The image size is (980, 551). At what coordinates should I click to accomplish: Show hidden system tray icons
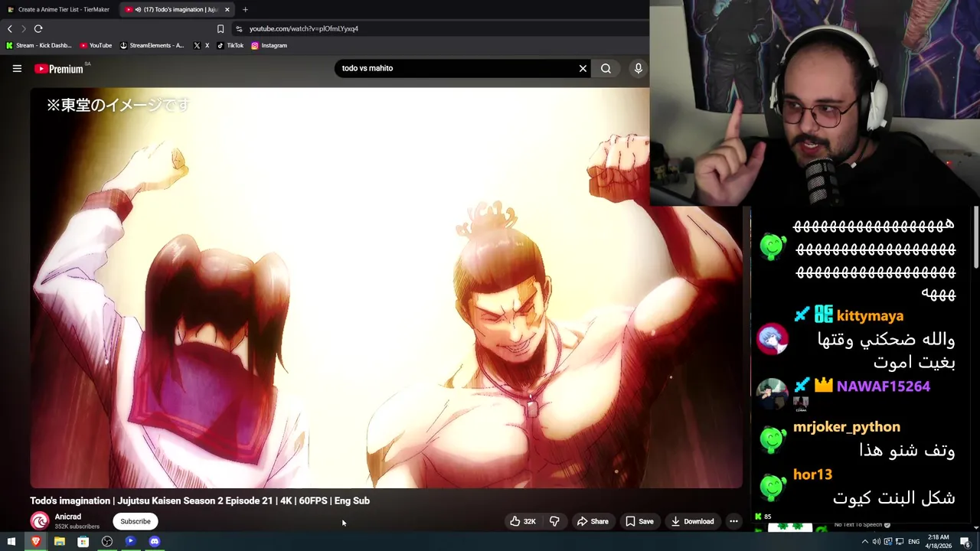[x=865, y=542]
